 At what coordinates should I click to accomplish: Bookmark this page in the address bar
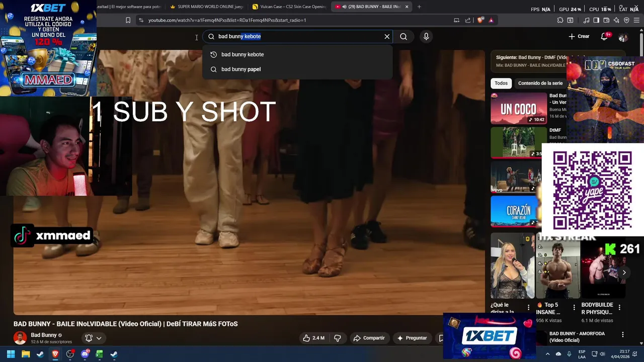(128, 20)
